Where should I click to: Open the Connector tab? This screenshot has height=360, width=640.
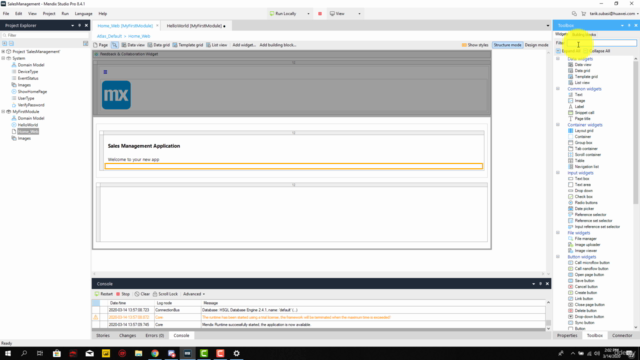pyautogui.click(x=622, y=336)
